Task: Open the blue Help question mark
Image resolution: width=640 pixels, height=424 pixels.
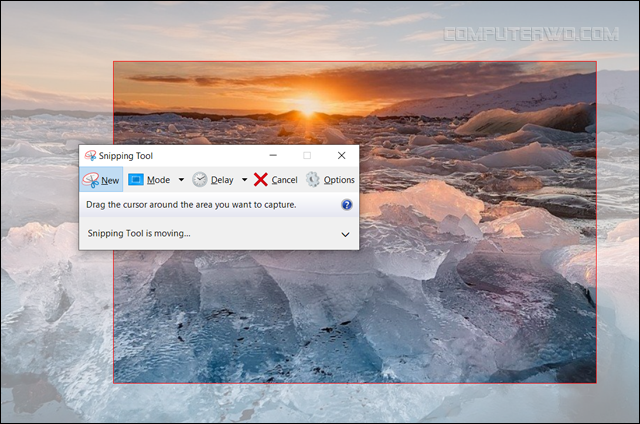Action: click(x=347, y=204)
